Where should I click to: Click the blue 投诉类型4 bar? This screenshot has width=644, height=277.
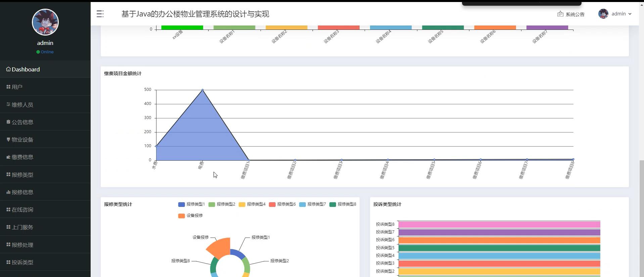pos(499,256)
